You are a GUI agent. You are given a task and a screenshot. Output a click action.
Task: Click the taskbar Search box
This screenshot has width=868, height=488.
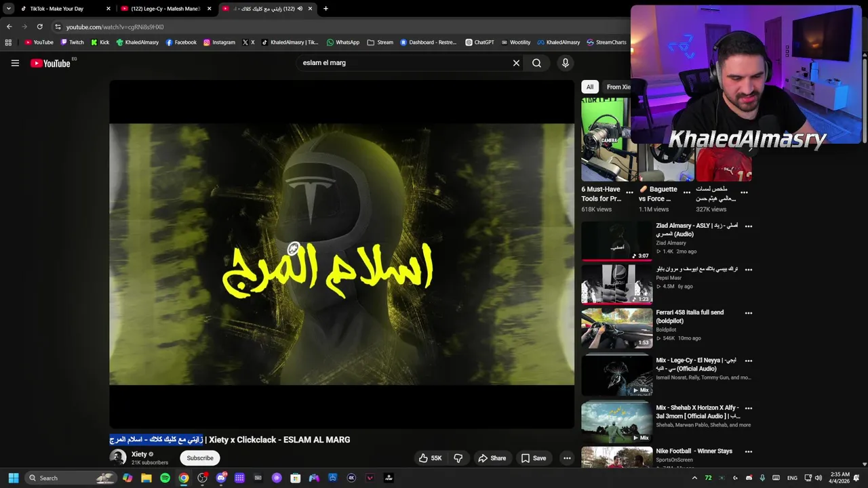click(x=70, y=478)
